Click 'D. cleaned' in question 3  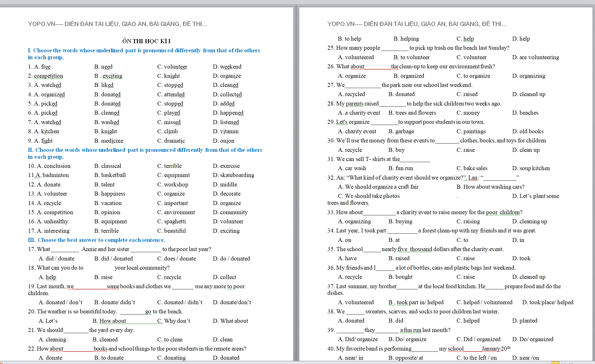point(225,85)
